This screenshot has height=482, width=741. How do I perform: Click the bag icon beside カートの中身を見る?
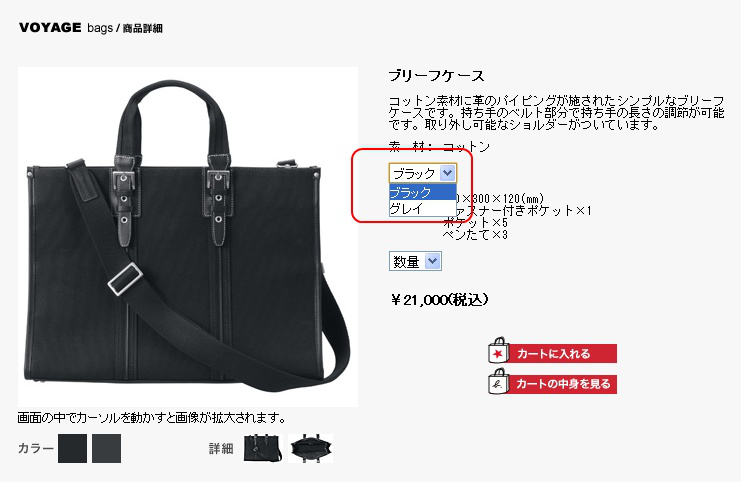click(498, 381)
